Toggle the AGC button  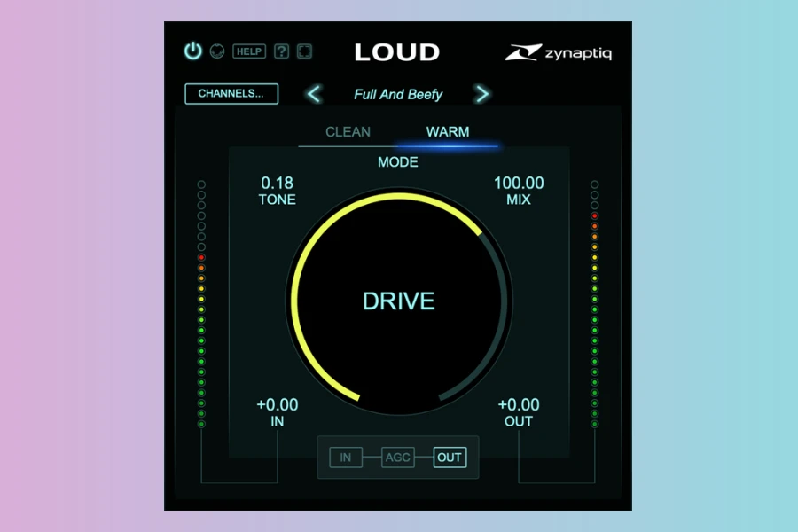(397, 458)
